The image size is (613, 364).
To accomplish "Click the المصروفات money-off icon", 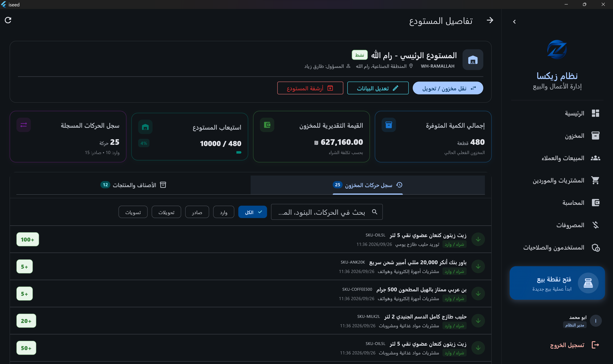I will (595, 225).
